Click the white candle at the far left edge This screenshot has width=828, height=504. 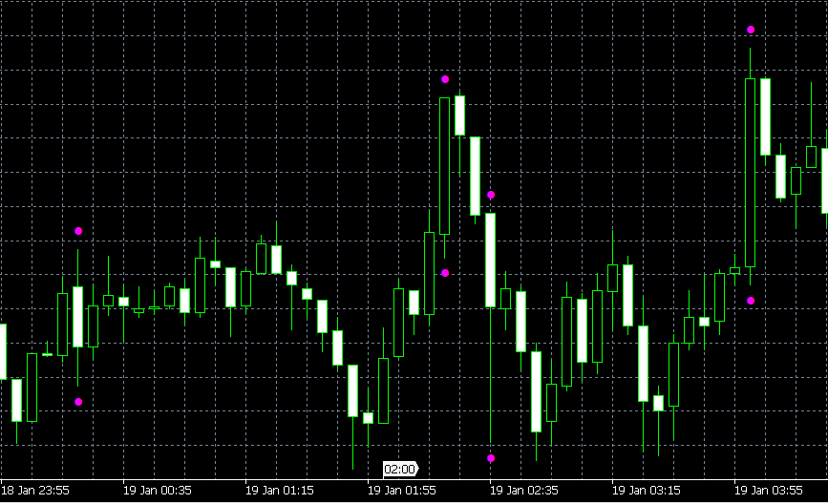[x=2, y=351]
